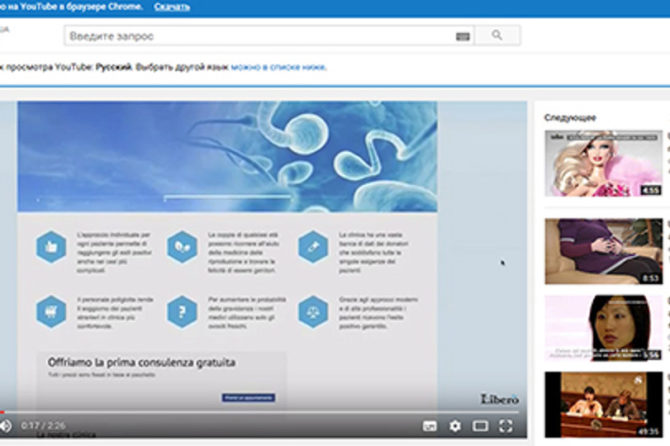Toggle subtitles in the video player
The width and height of the screenshot is (670, 446).
[x=431, y=426]
